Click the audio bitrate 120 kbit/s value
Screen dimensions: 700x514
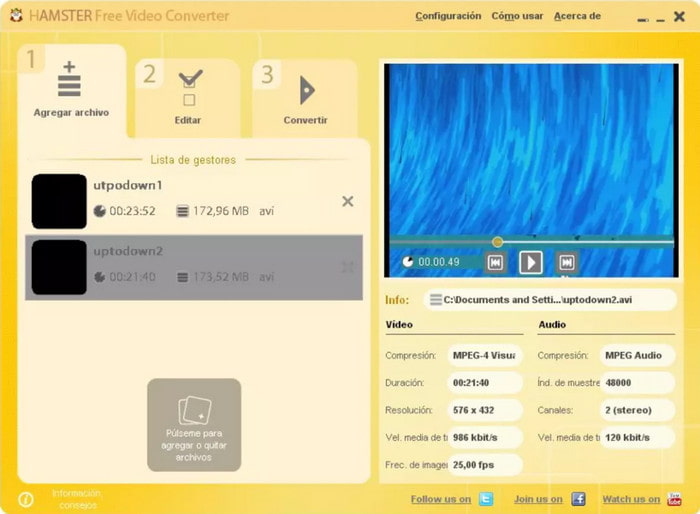tap(637, 438)
